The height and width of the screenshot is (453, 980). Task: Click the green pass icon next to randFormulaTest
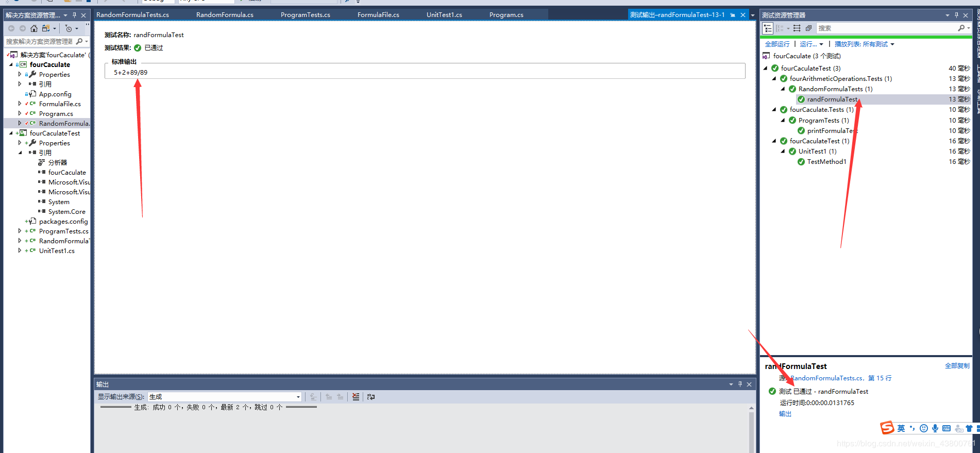801,99
